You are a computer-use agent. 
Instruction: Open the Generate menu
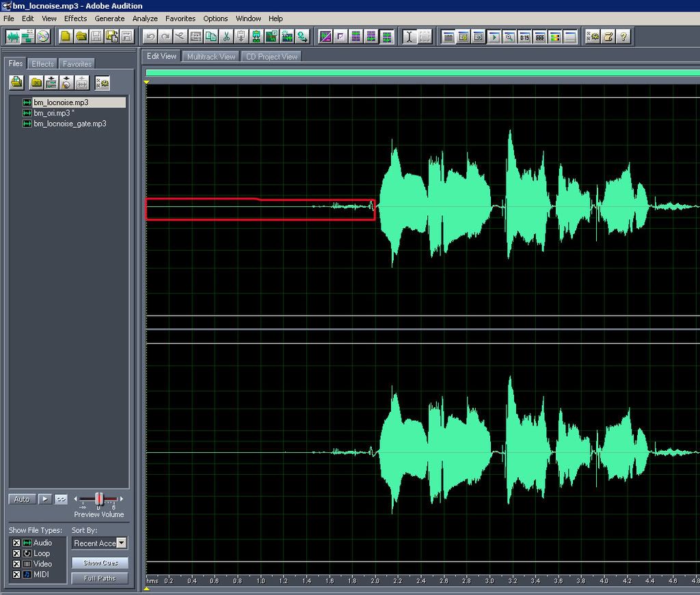coord(109,18)
